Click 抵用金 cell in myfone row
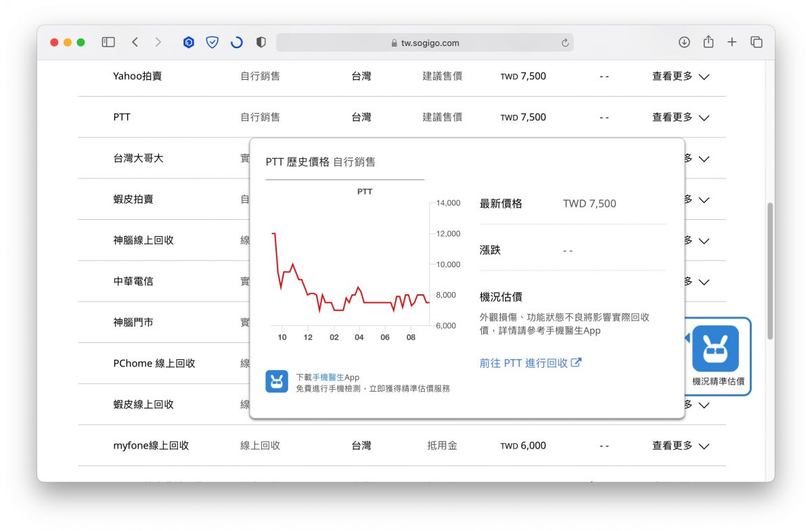This screenshot has width=812, height=531. pyautogui.click(x=443, y=446)
